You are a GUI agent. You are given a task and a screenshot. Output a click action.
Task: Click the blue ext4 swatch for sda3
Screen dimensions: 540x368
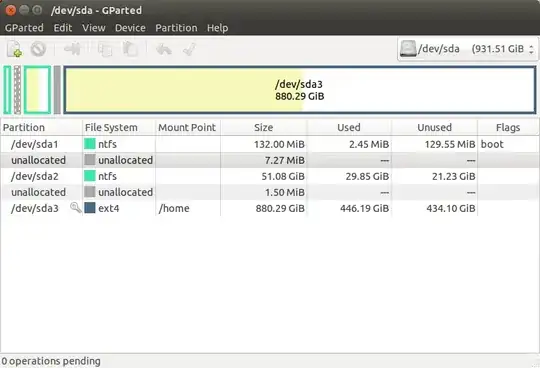click(x=90, y=208)
